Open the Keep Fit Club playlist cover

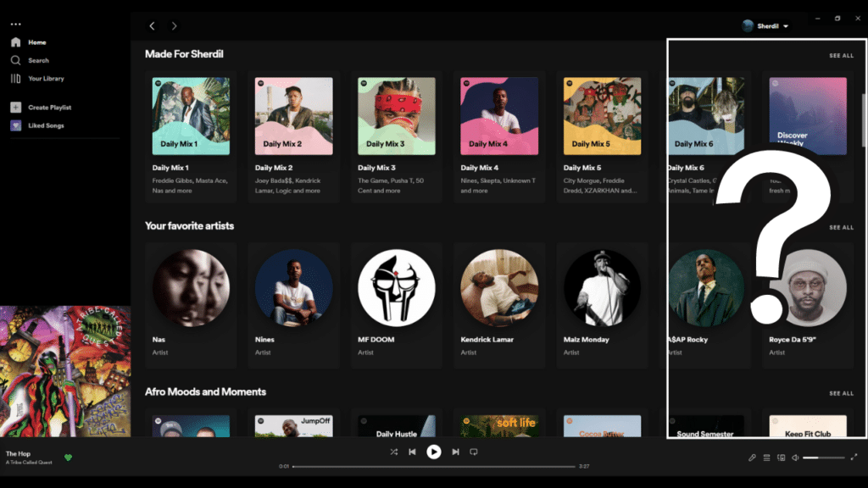[x=808, y=426]
